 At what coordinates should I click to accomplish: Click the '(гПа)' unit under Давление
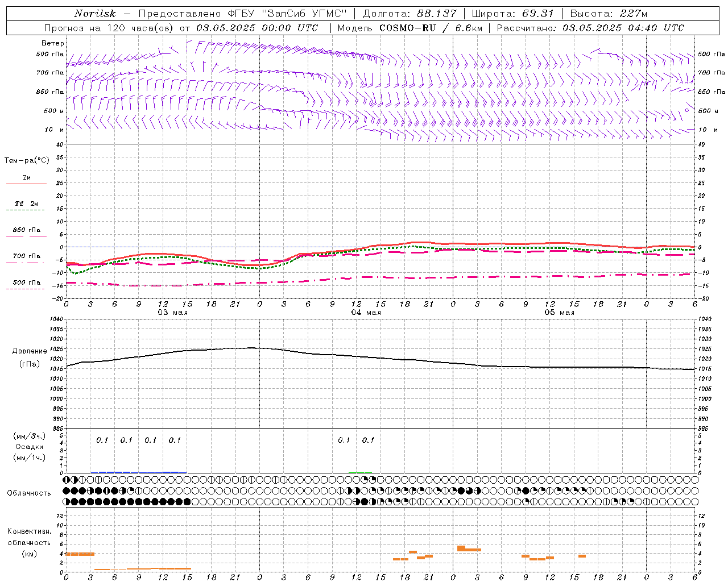[30, 364]
